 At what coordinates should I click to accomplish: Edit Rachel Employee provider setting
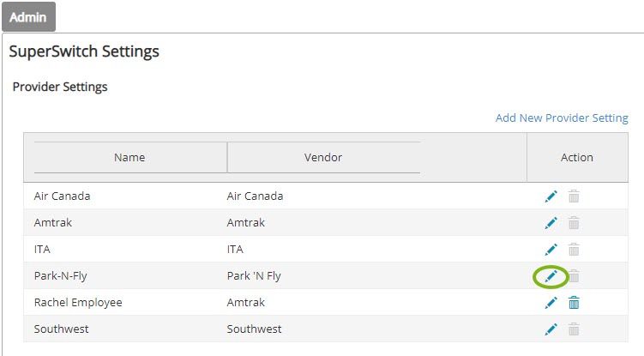tap(551, 303)
